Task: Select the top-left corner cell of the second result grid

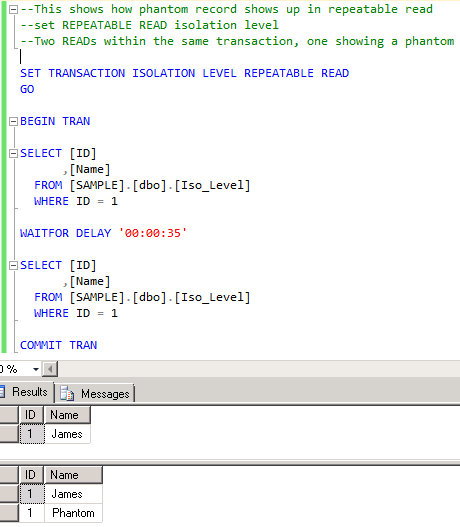Action: (x=9, y=475)
